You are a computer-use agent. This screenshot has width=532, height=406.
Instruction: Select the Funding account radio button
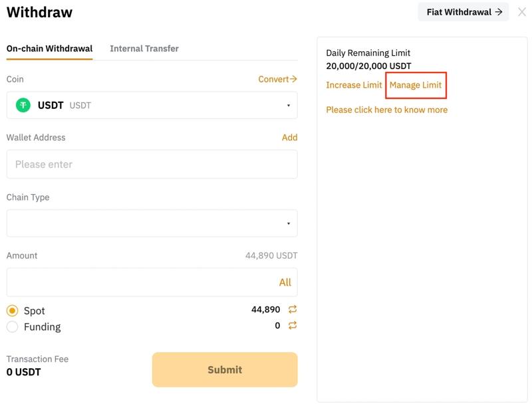click(12, 326)
